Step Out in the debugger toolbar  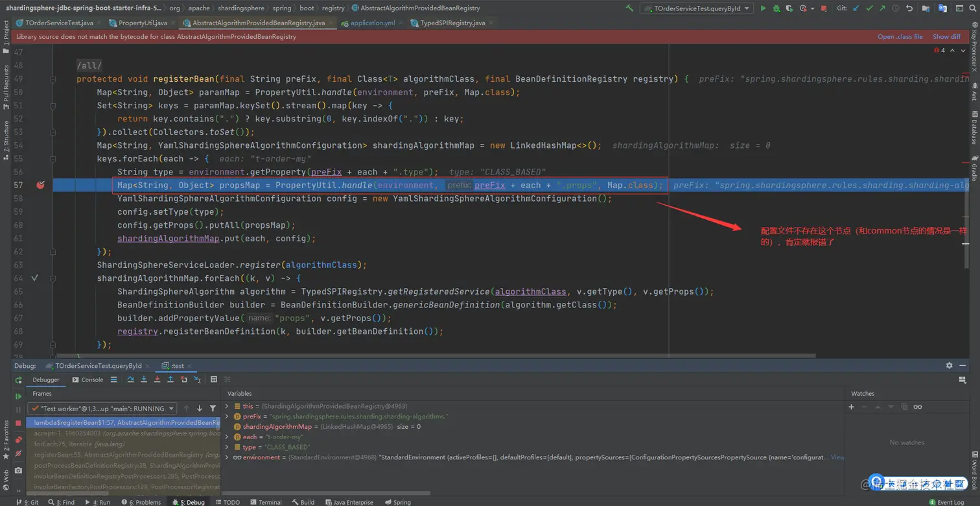tap(170, 379)
